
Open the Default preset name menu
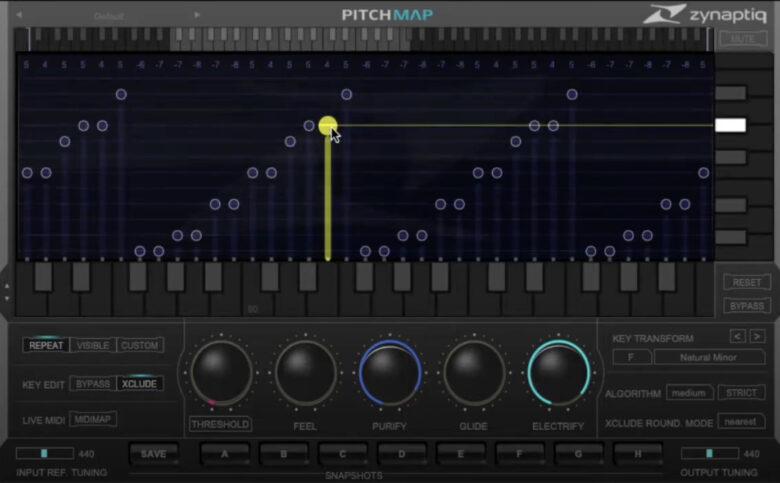[x=108, y=16]
